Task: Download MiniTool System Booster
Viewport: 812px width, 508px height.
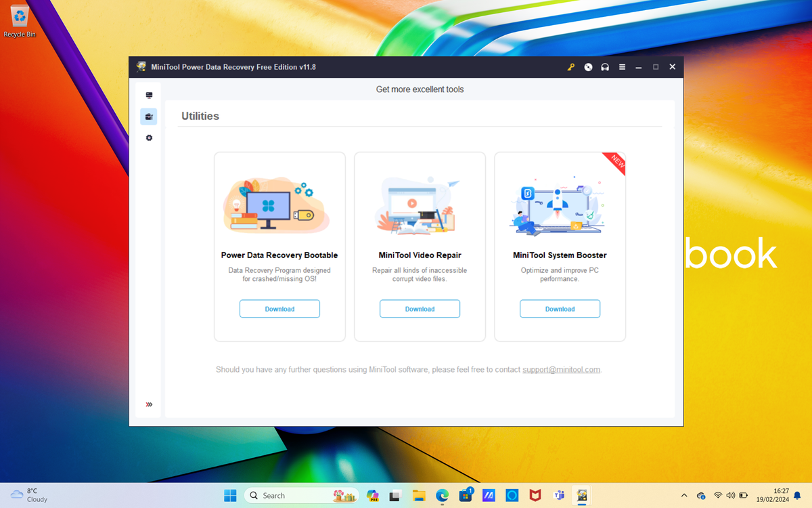Action: tap(560, 309)
